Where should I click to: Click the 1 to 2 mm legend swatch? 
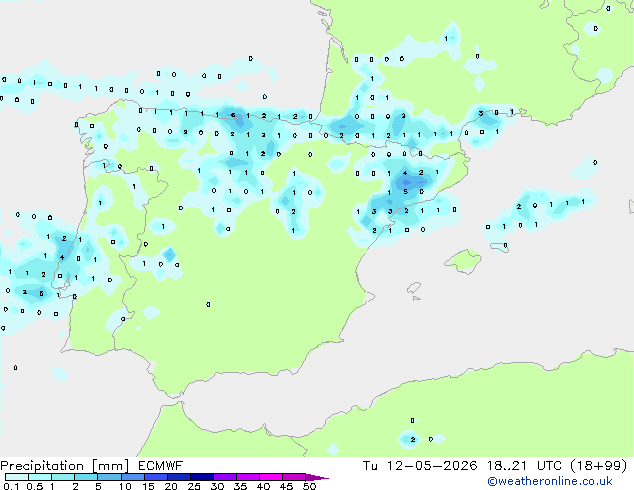point(63,477)
